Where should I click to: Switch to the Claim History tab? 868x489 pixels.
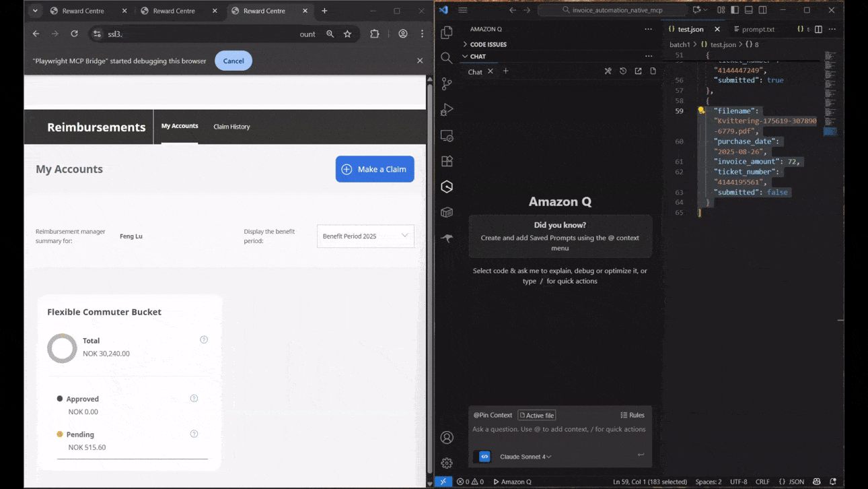[x=231, y=127]
